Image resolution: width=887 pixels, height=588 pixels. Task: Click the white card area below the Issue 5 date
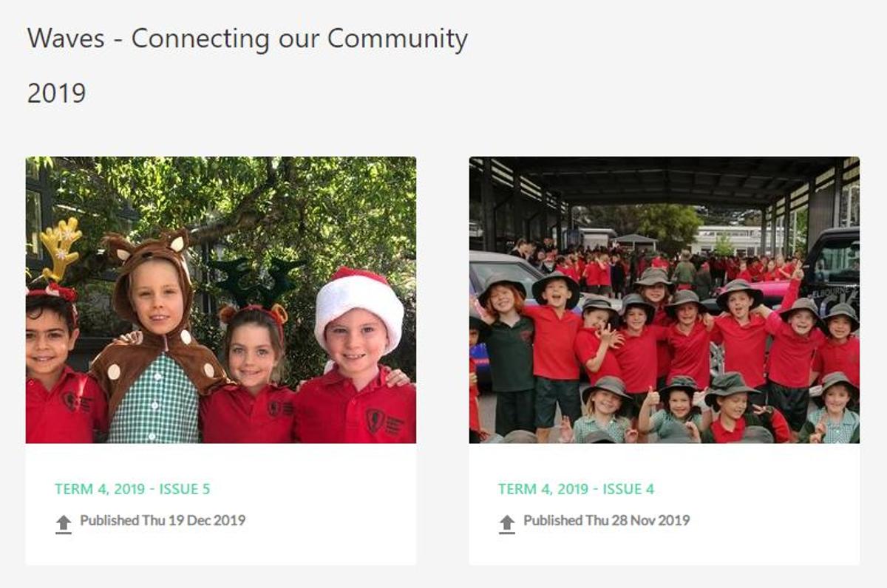(x=221, y=549)
